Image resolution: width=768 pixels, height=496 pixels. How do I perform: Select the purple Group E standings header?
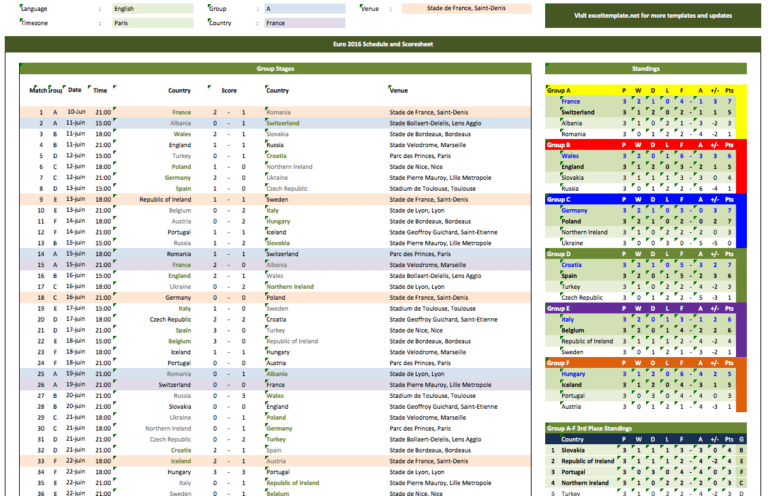coord(646,308)
